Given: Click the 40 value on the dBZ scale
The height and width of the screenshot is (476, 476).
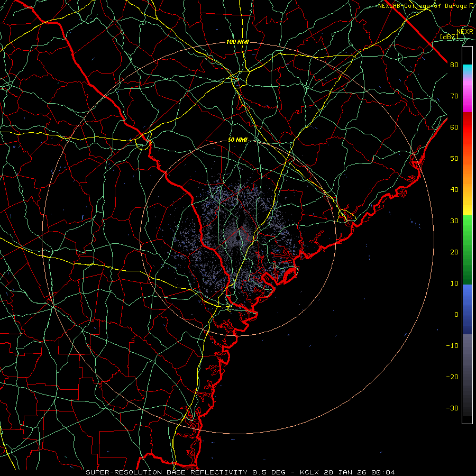Looking at the screenshot, I should click(454, 190).
